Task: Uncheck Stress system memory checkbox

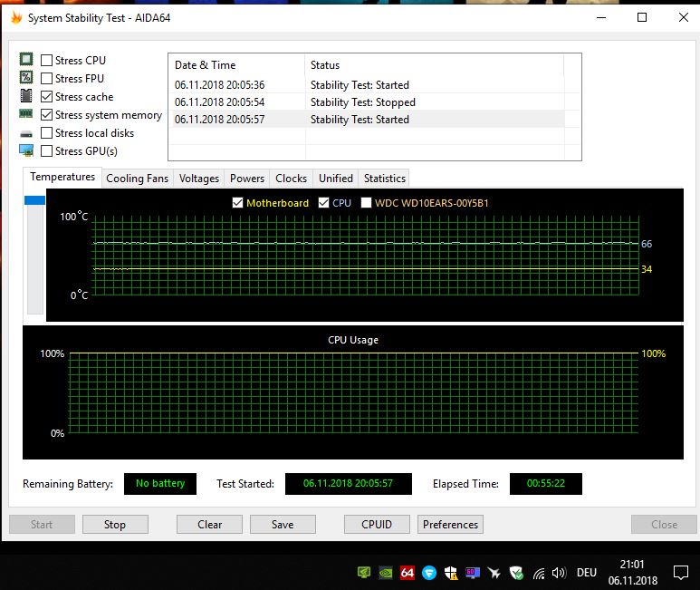Action: (46, 115)
